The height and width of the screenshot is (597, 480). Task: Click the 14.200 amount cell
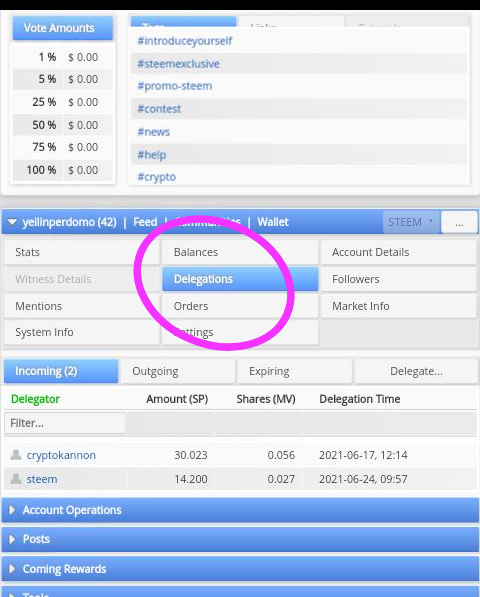(x=191, y=479)
